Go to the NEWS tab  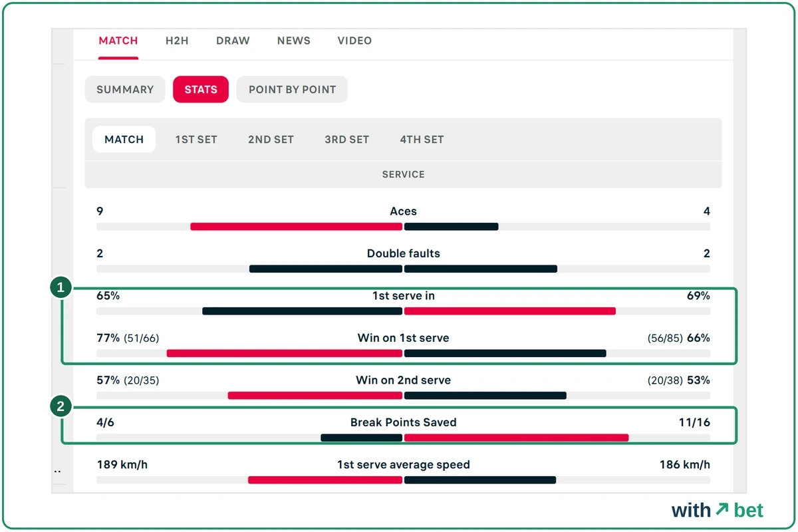point(294,41)
